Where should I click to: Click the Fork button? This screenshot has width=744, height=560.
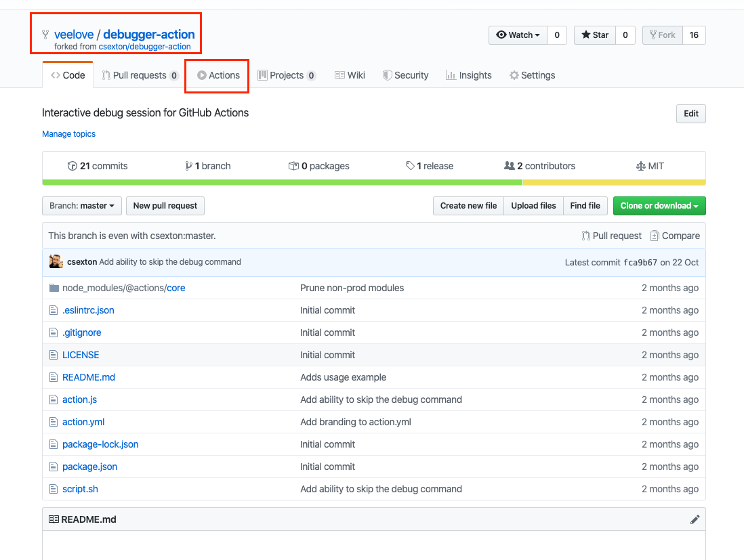[663, 35]
